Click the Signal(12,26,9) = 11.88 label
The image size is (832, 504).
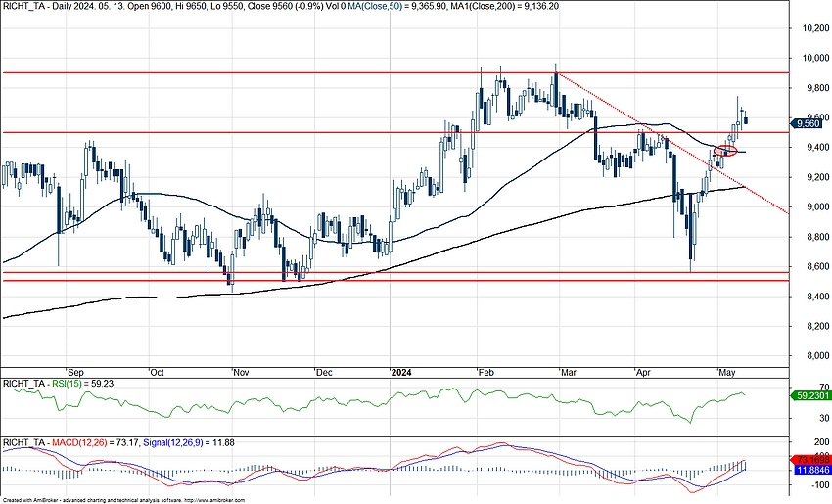point(188,442)
